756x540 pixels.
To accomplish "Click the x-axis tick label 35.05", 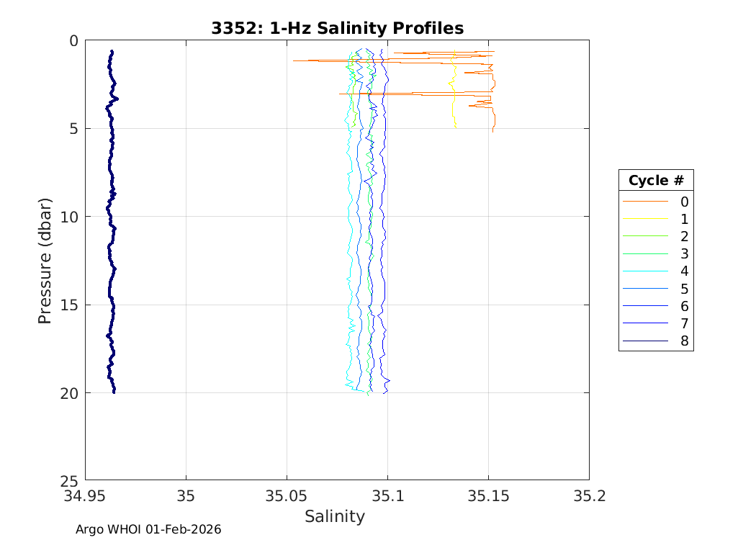I will point(287,496).
